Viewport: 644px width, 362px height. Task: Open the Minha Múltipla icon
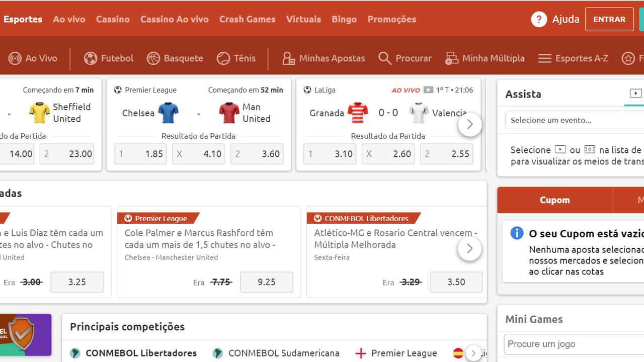click(x=451, y=58)
